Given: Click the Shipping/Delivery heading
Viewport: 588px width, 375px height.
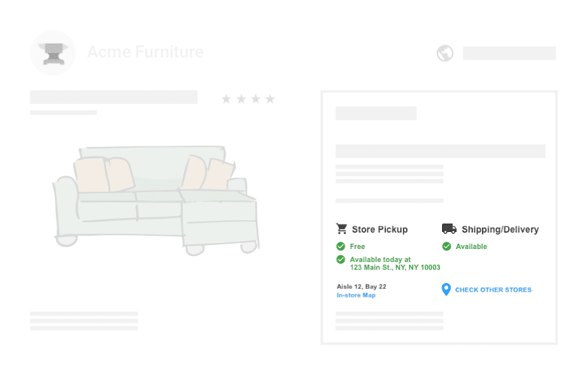Looking at the screenshot, I should (x=500, y=229).
